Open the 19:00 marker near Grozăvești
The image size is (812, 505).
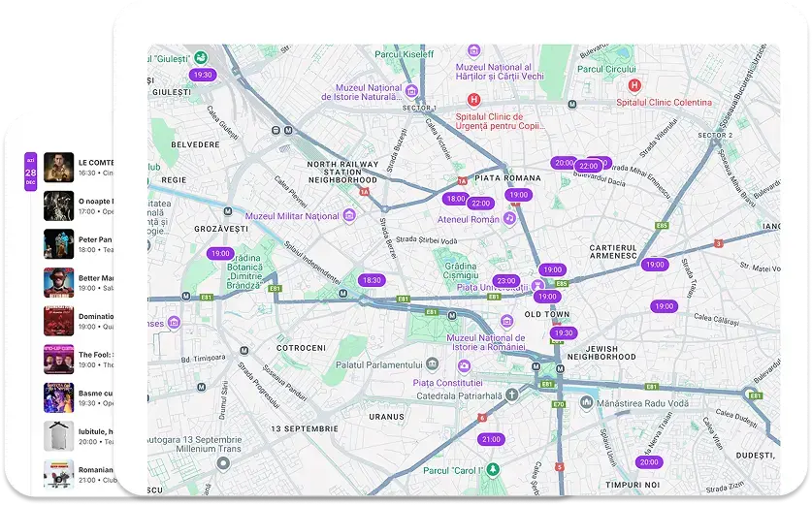point(220,254)
